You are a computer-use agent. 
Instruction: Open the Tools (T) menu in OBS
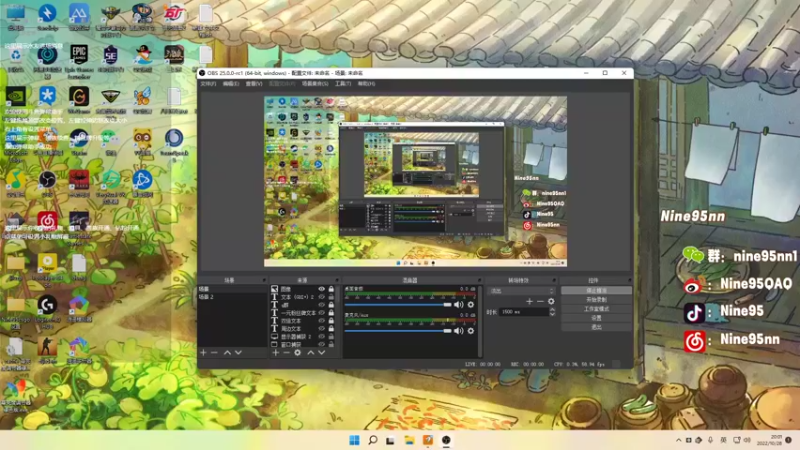click(x=343, y=84)
